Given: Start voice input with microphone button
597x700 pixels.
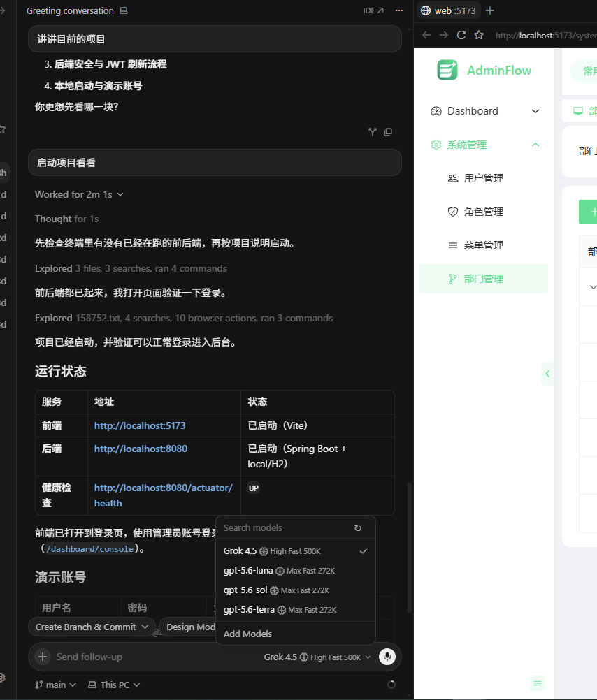Looking at the screenshot, I should 387,657.
